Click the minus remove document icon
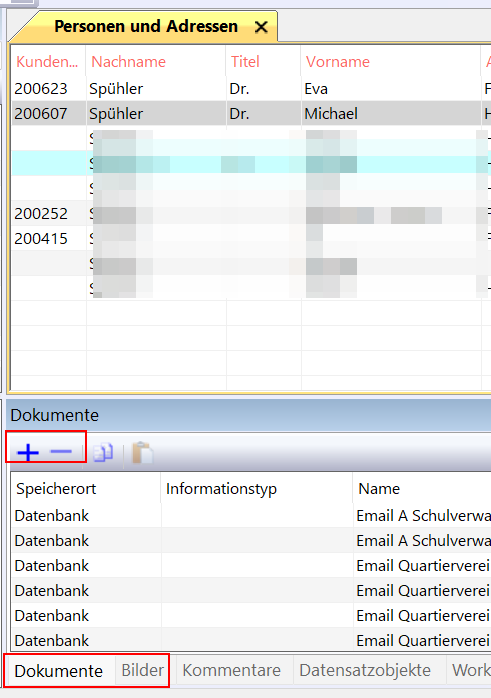The image size is (491, 698). click(x=61, y=452)
